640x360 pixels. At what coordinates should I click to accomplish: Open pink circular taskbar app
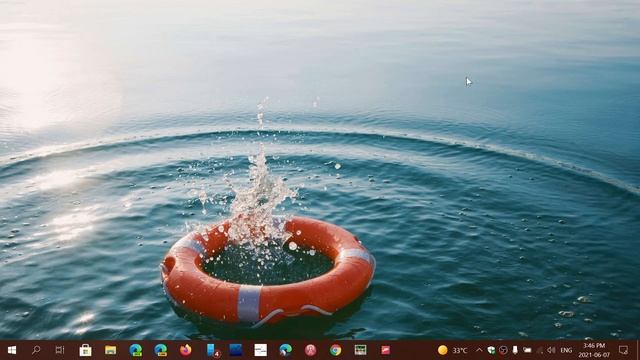tap(311, 350)
